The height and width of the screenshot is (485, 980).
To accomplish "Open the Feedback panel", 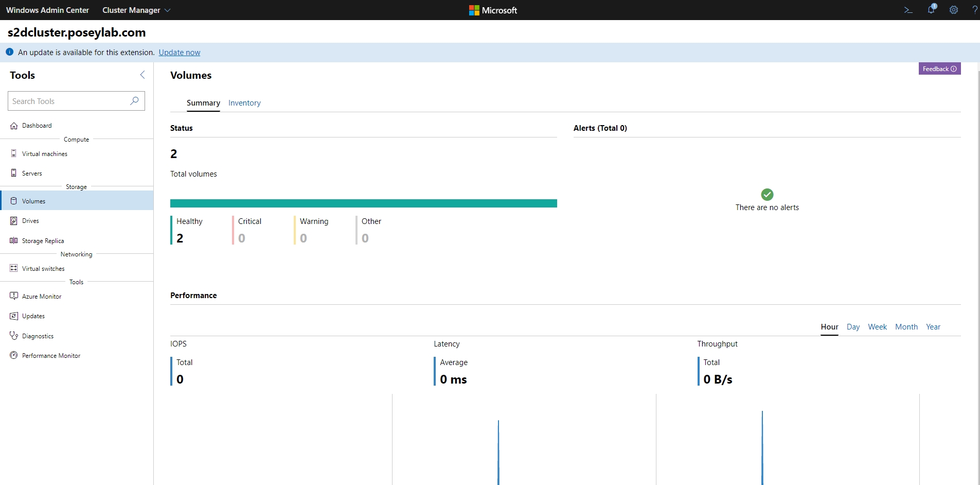I will tap(939, 68).
